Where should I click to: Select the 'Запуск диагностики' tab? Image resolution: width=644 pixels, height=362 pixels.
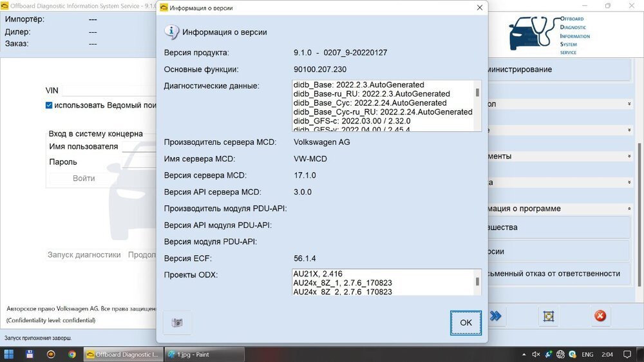click(84, 254)
